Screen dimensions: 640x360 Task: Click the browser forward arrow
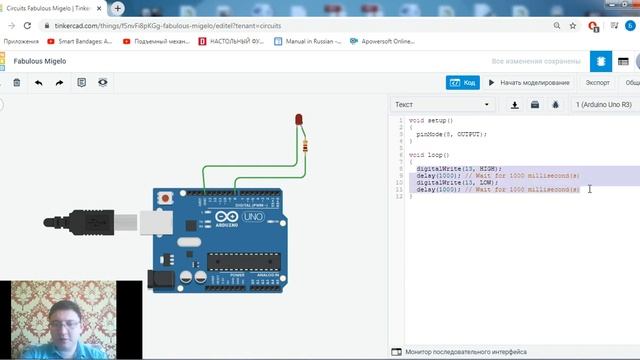(x=11, y=26)
